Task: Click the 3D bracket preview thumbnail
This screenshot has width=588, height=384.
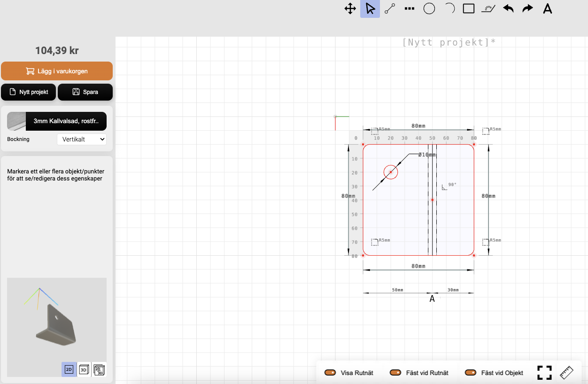Action: pos(56,324)
